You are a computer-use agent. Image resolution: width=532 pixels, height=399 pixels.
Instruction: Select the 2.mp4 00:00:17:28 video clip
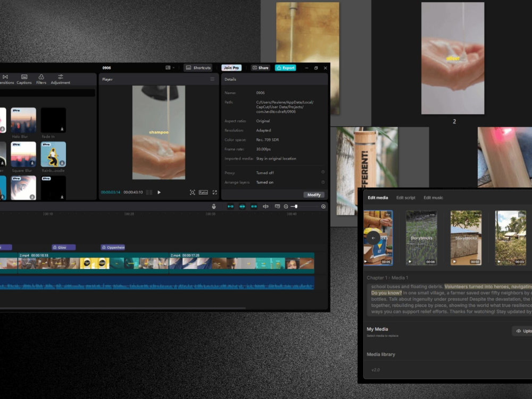[x=242, y=263]
